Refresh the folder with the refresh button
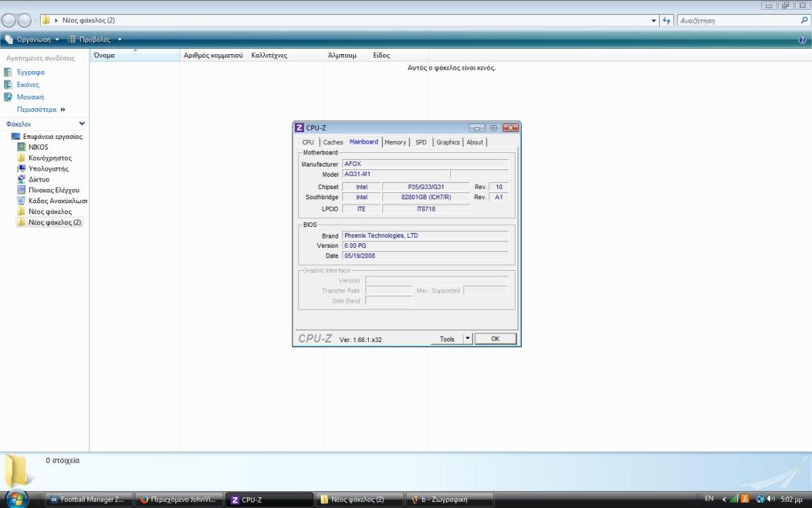The height and width of the screenshot is (508, 812). coord(667,21)
